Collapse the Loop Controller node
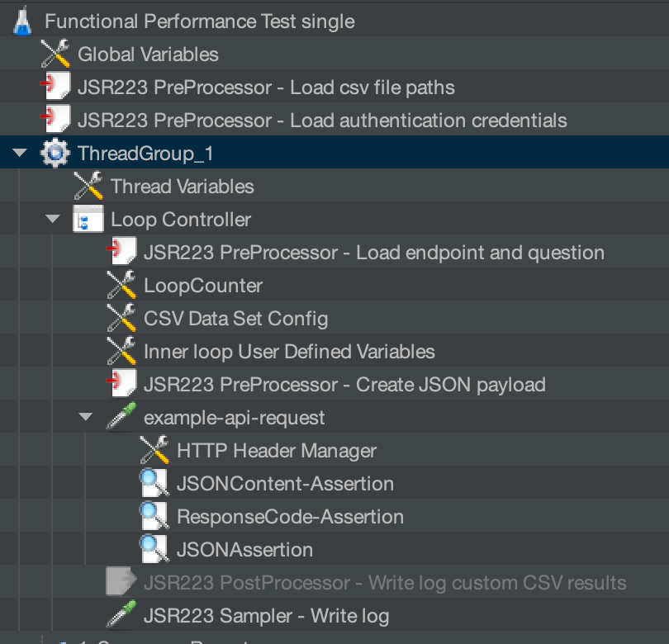 54,220
